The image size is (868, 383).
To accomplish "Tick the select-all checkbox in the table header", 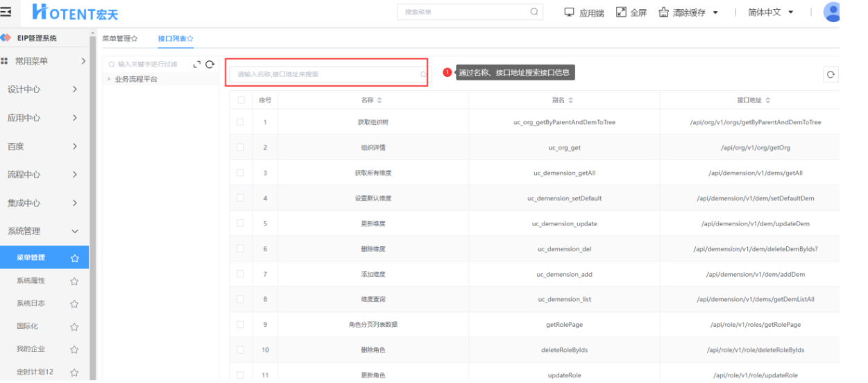I will [241, 100].
